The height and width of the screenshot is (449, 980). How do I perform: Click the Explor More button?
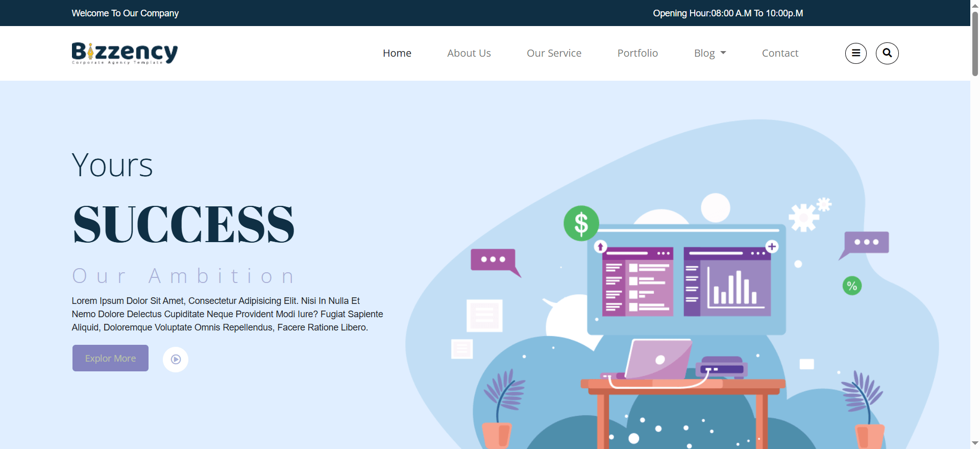(110, 358)
